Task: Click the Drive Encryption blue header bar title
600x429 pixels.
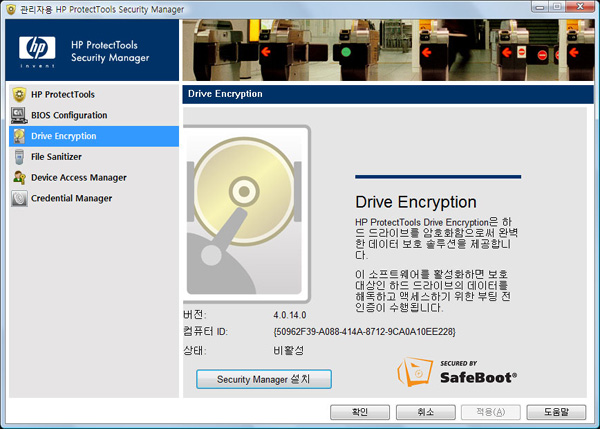Action: (x=225, y=94)
